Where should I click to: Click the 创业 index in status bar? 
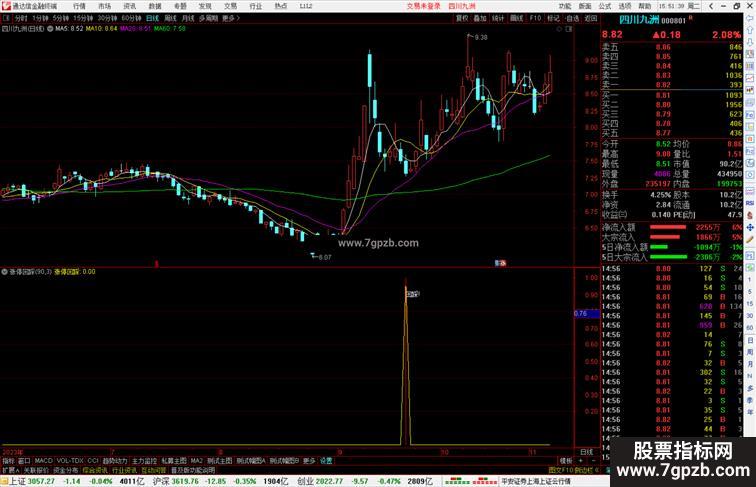pyautogui.click(x=305, y=481)
